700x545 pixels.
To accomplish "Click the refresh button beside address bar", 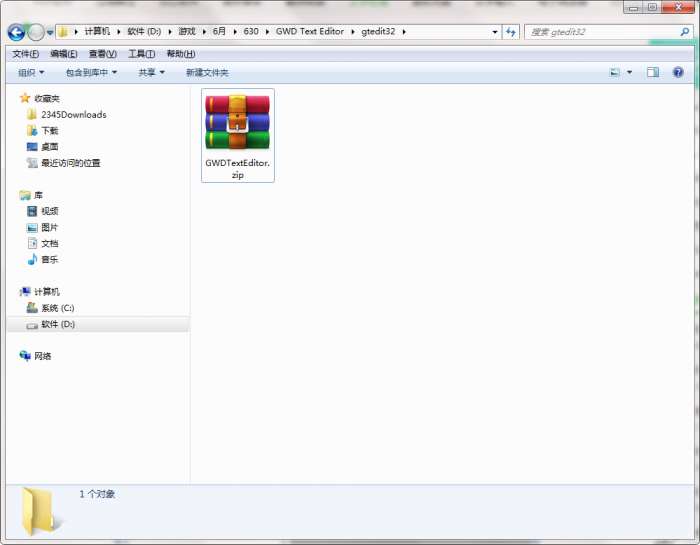I will [511, 32].
